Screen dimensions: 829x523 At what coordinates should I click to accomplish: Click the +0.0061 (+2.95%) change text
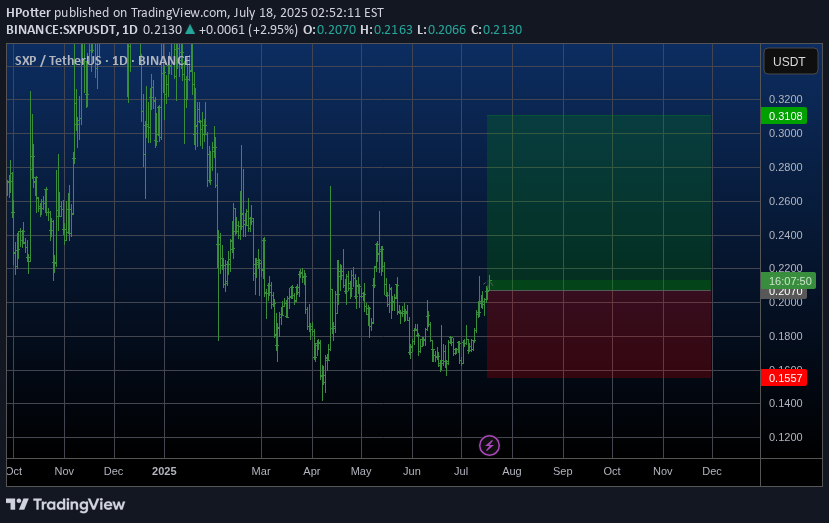click(x=248, y=30)
